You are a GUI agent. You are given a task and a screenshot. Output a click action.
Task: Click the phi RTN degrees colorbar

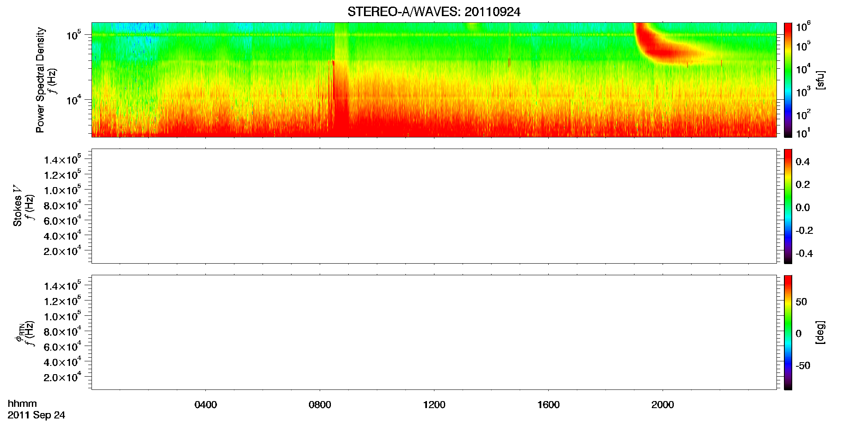[x=788, y=332]
